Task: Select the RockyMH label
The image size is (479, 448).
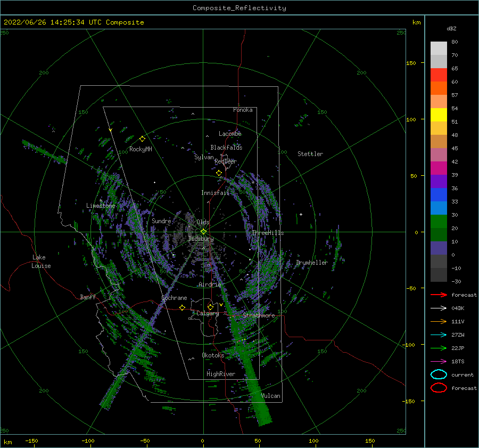Action: tap(141, 149)
